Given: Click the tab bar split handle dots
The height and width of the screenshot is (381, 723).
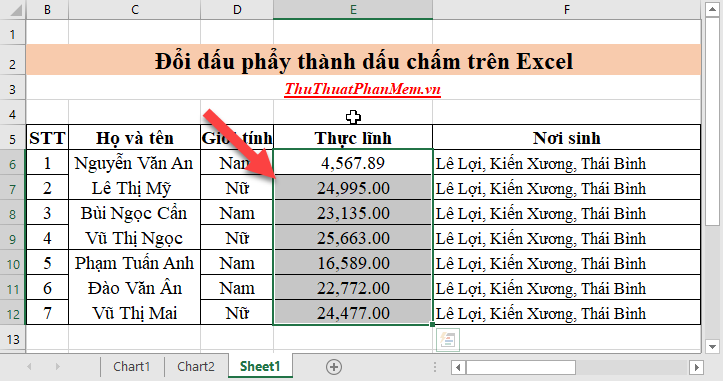Looking at the screenshot, I should (435, 367).
